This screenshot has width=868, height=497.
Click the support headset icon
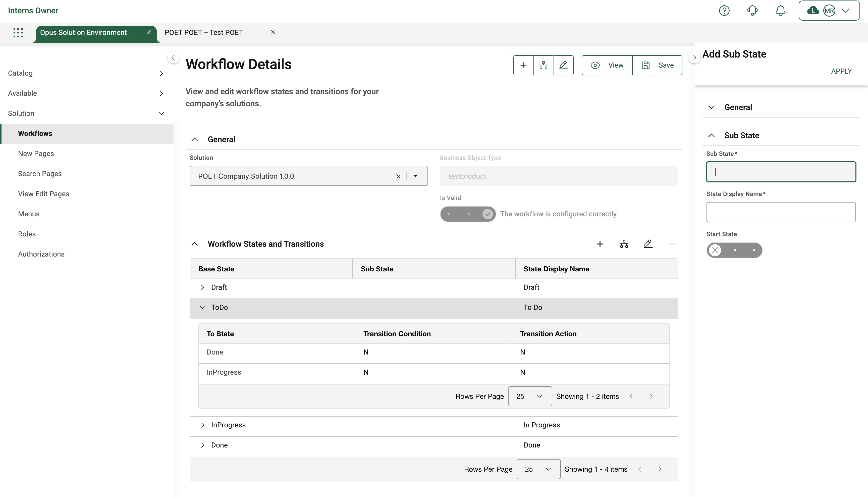(752, 11)
